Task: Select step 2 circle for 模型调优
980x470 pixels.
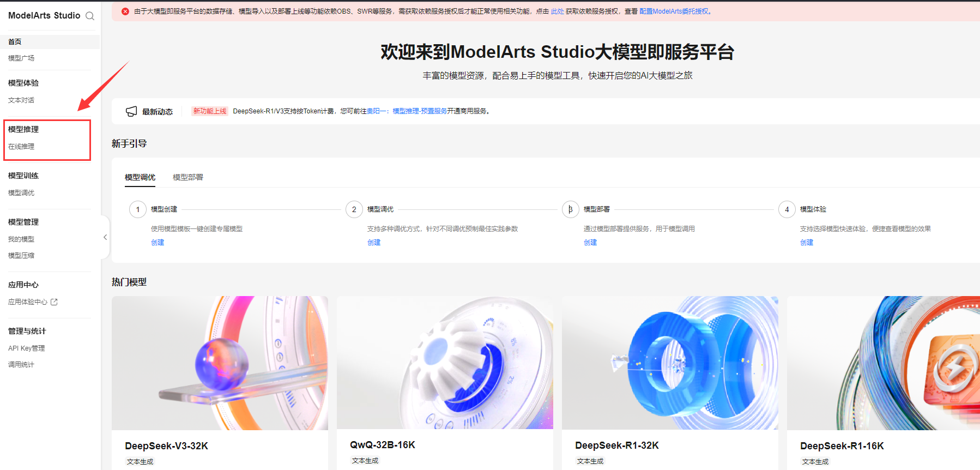Action: coord(354,209)
